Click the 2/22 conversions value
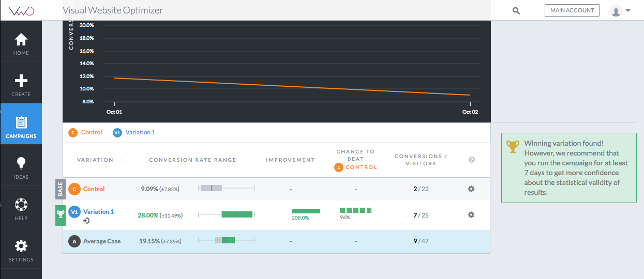 tap(421, 189)
